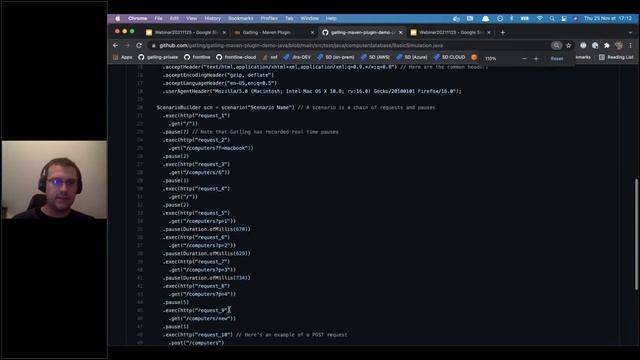Open the Window menu

coord(309,18)
